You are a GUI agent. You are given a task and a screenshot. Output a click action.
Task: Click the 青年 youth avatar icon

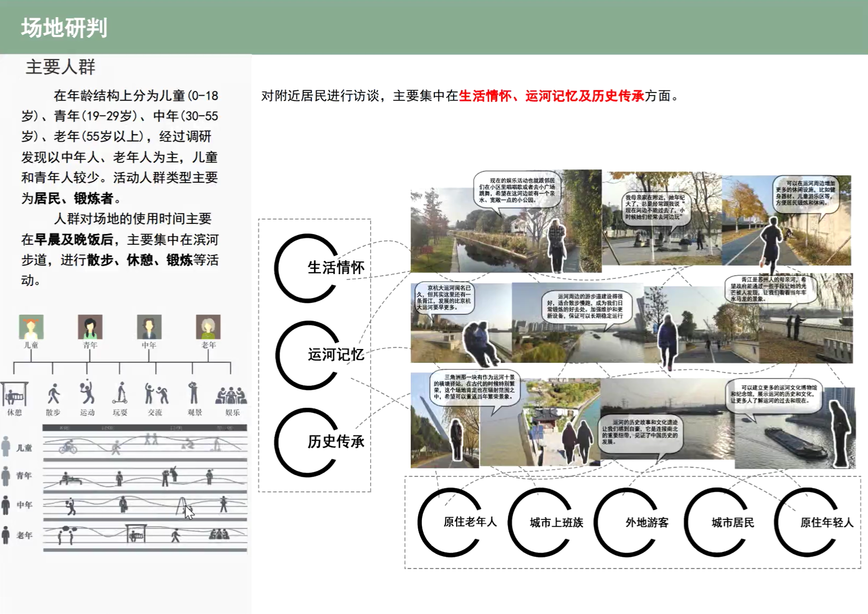tap(90, 327)
